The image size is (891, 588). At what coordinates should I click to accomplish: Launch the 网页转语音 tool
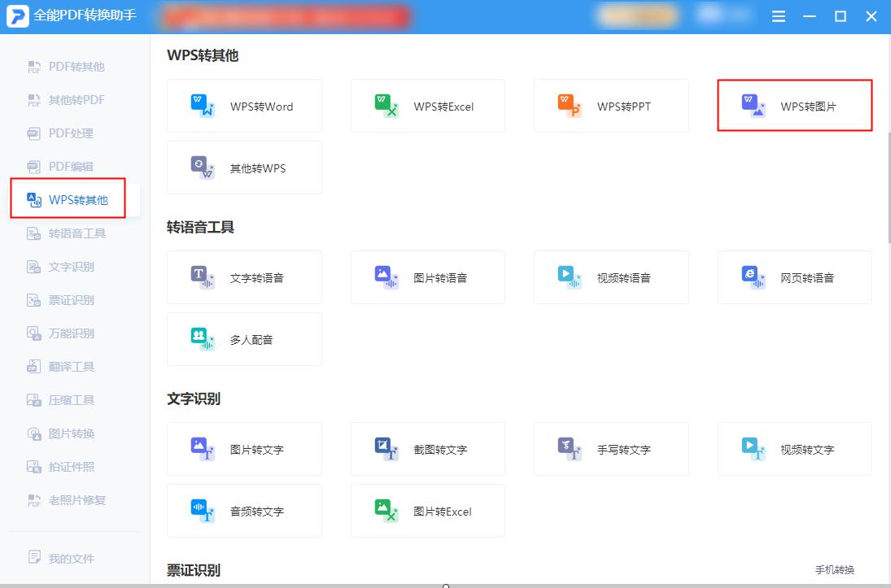(x=793, y=277)
